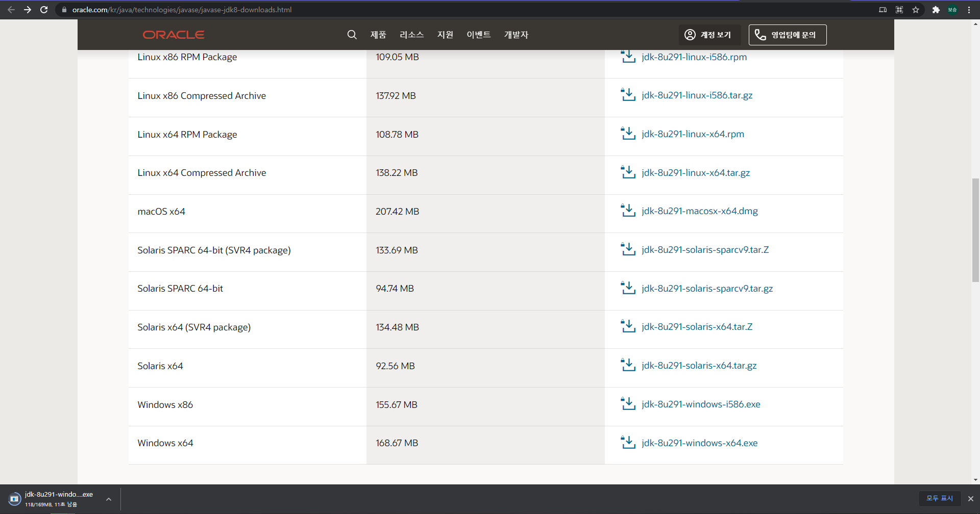Click the 'Windows x86' row label
Viewport: 980px width, 514px height.
(x=165, y=405)
